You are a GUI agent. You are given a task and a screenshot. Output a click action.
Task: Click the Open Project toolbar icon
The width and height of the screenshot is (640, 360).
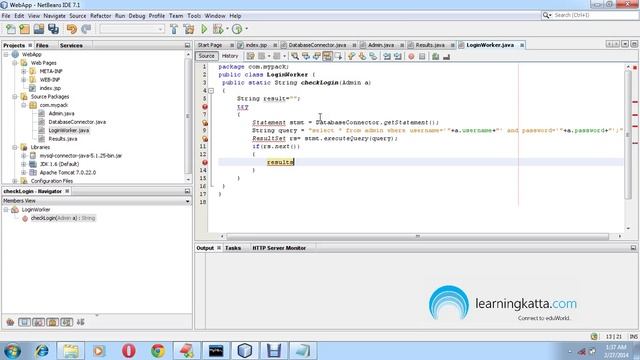[39, 29]
